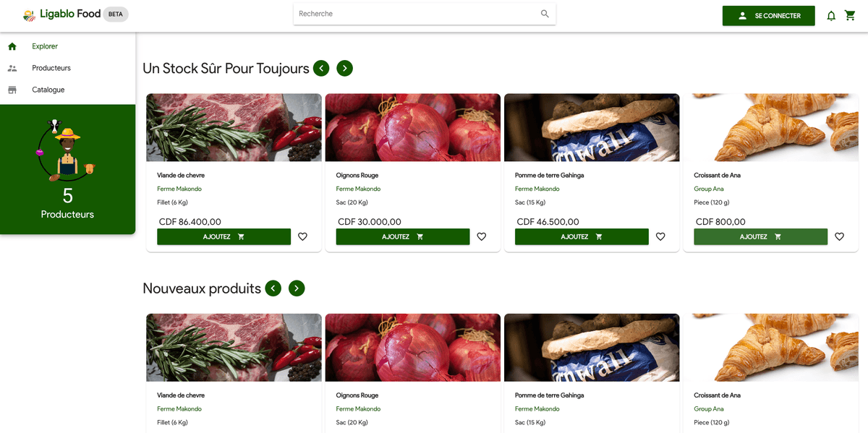Select Catalogue in the sidebar

(48, 90)
